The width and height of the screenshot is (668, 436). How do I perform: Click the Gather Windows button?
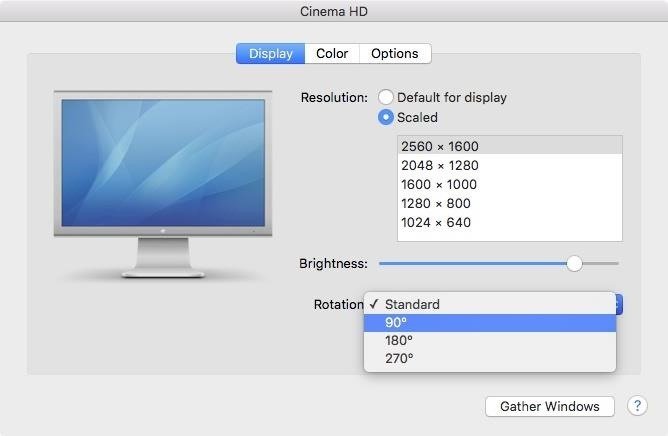pos(550,406)
